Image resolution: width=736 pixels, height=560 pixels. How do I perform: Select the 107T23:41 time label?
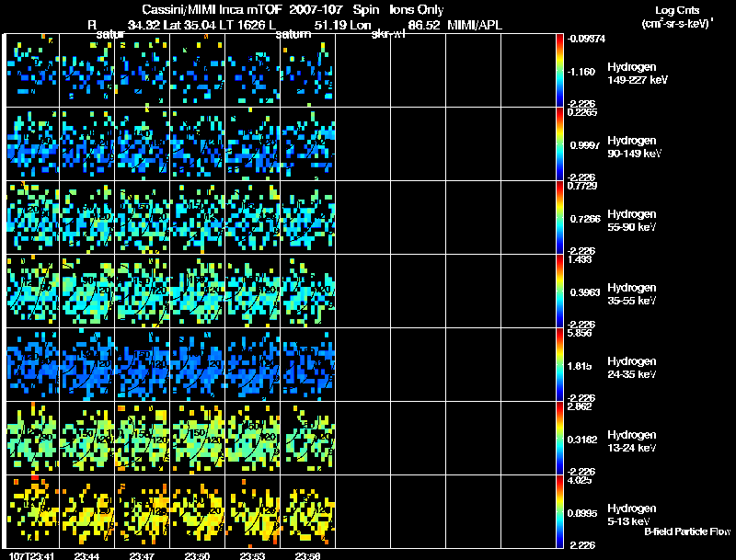(29, 555)
